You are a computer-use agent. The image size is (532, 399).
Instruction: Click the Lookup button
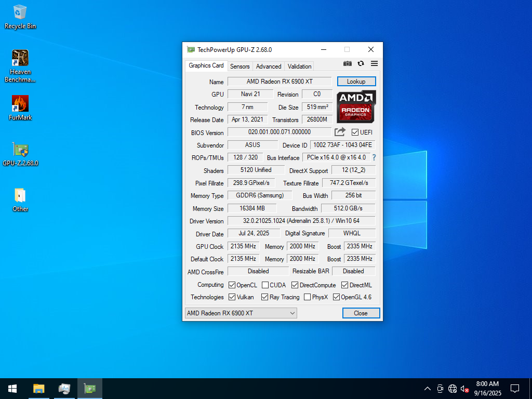356,82
